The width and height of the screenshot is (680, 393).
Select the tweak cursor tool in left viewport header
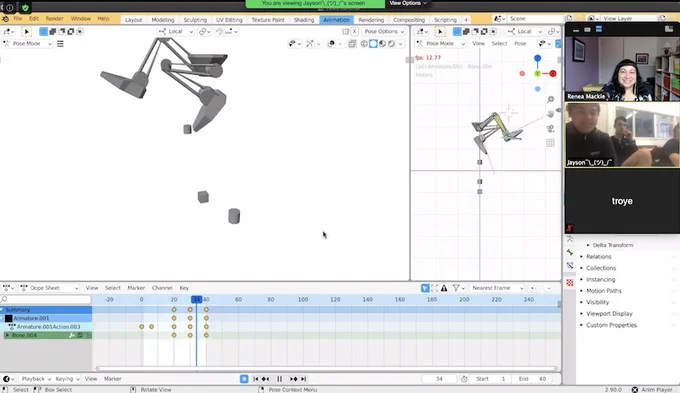26,32
